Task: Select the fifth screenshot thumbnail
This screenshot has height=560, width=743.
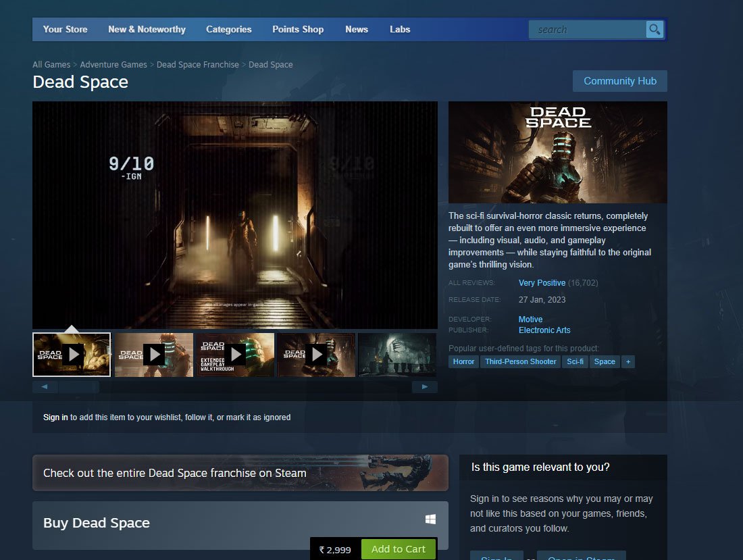Action: 396,354
